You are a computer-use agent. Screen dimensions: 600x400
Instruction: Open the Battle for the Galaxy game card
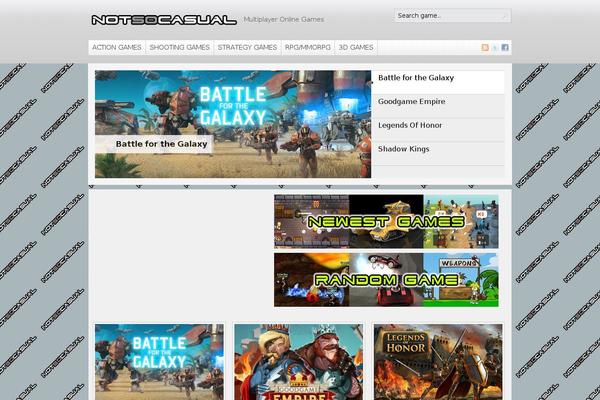click(160, 362)
